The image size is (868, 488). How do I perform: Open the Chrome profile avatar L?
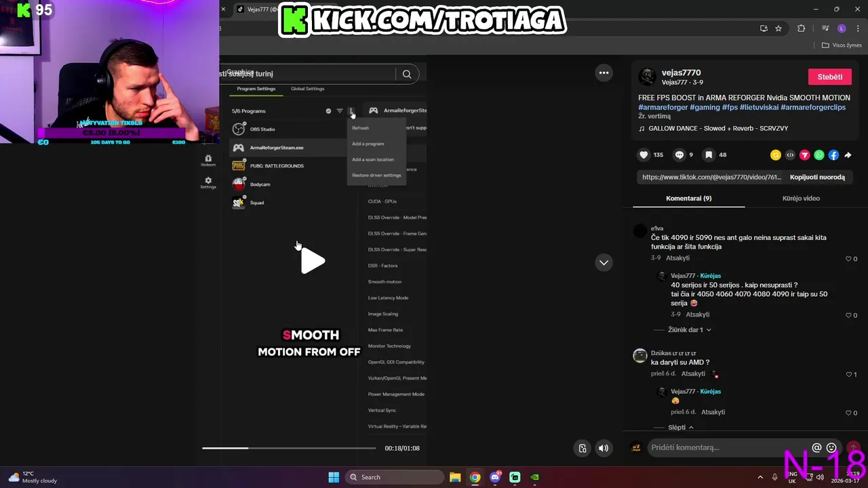pos(842,28)
